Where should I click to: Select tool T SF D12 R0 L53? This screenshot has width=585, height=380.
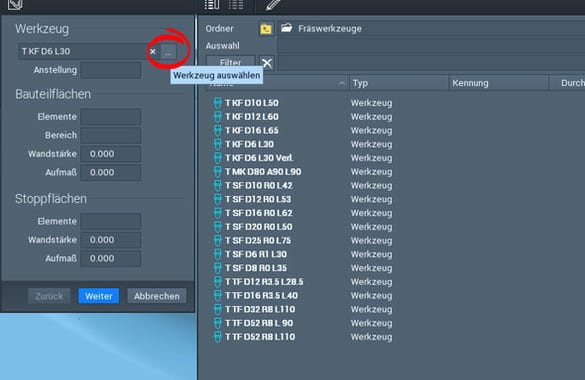[x=258, y=200]
